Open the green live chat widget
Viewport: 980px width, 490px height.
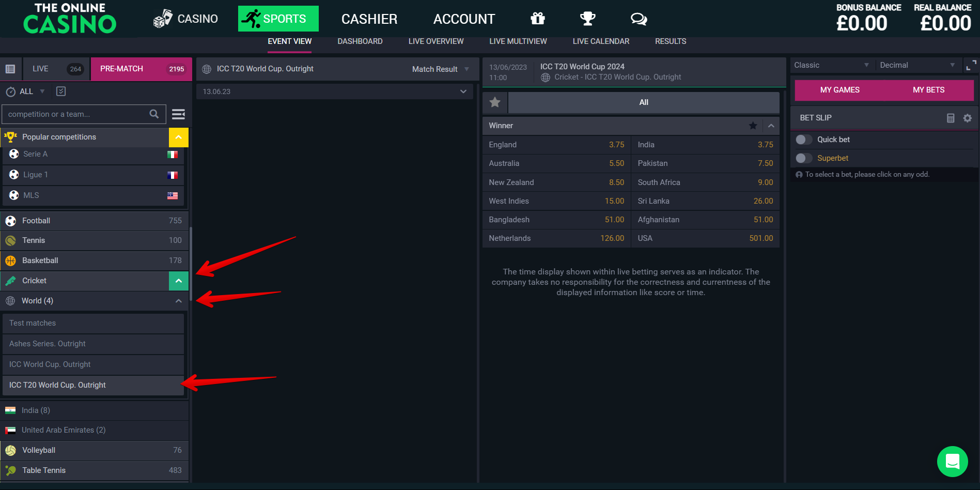click(953, 461)
